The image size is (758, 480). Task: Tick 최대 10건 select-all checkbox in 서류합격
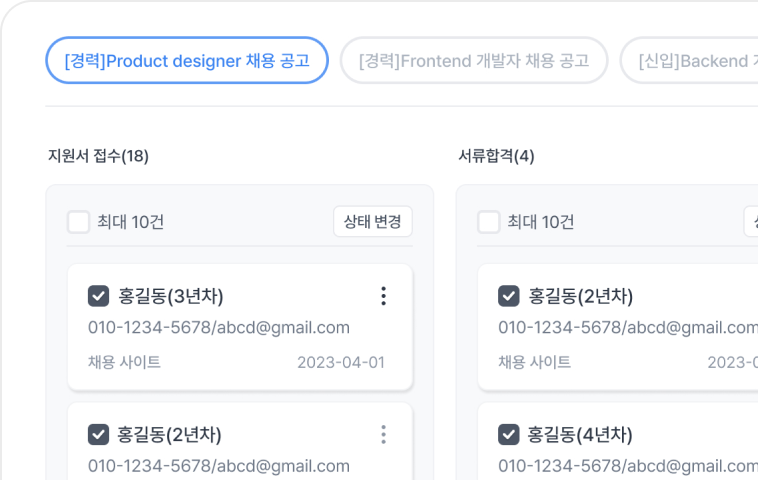(488, 222)
